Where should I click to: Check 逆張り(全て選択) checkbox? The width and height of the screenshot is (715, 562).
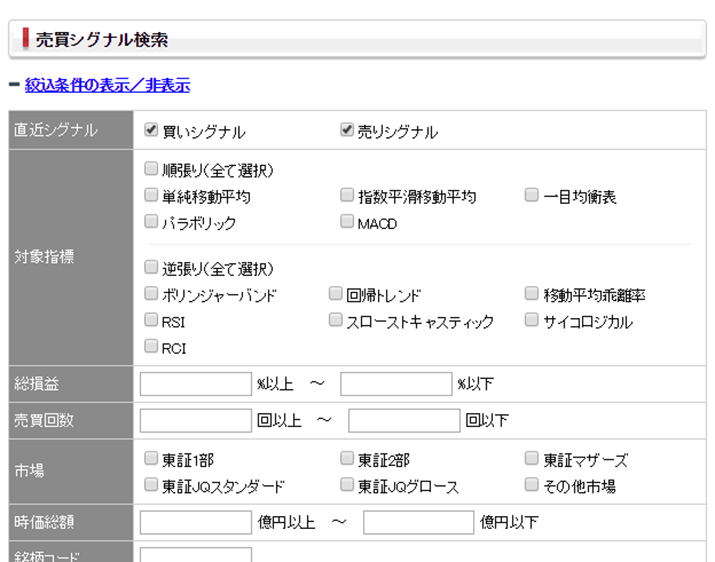151,267
